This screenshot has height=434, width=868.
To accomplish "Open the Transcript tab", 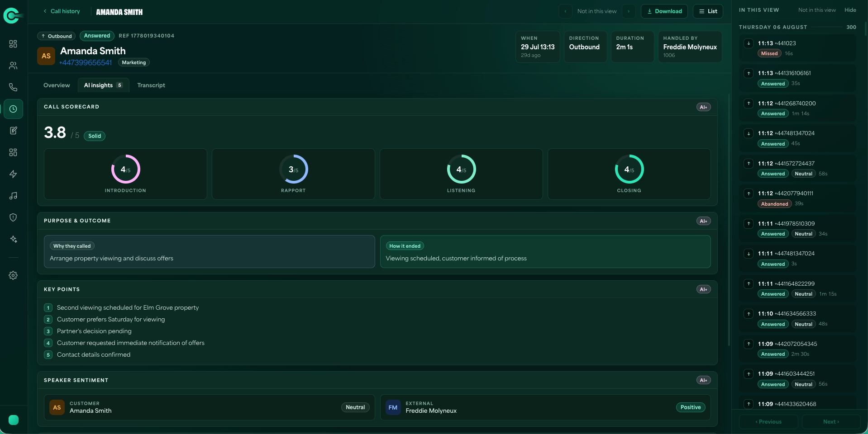I will click(x=151, y=85).
